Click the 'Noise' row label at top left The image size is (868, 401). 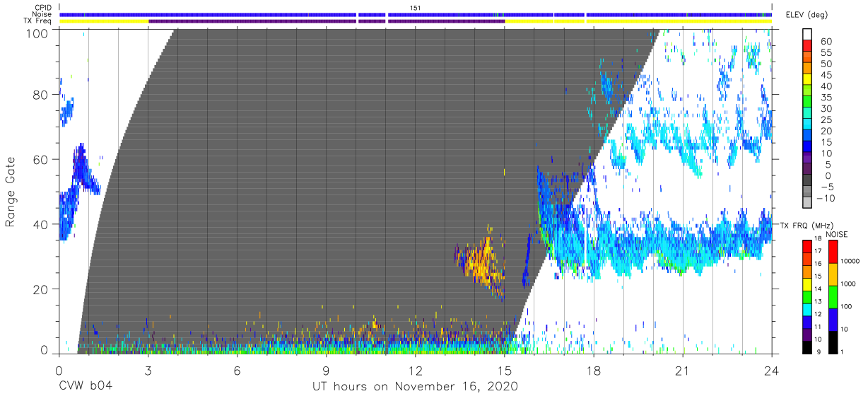click(43, 14)
